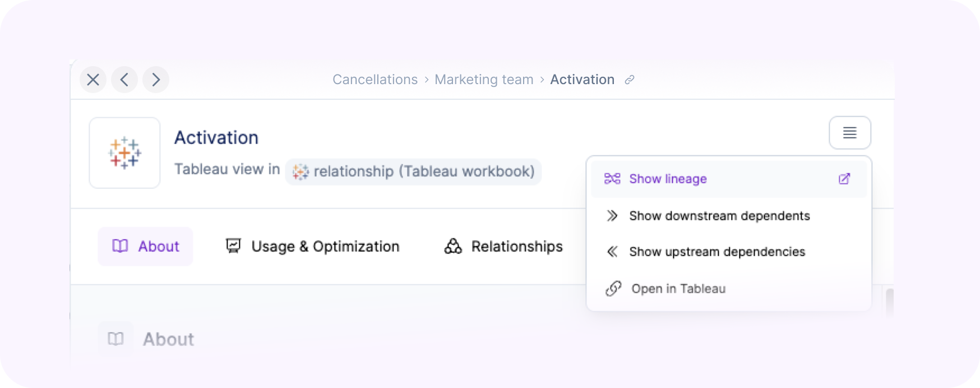
Task: Click the external link icon on Show lineage
Action: click(x=844, y=179)
